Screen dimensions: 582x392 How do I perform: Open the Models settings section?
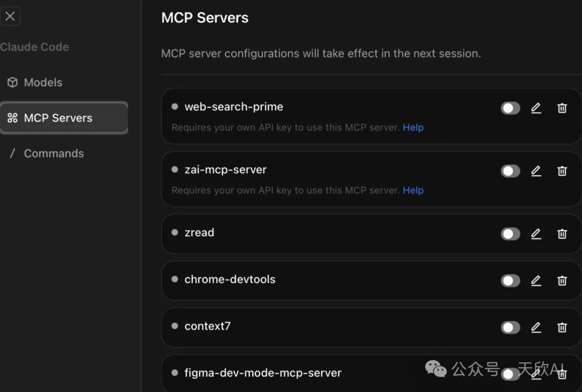coord(43,82)
